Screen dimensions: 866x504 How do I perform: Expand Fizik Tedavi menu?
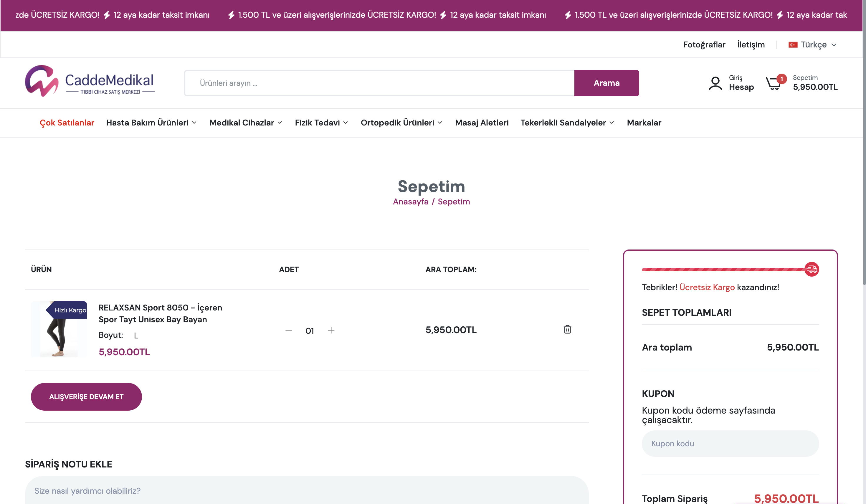coord(321,123)
